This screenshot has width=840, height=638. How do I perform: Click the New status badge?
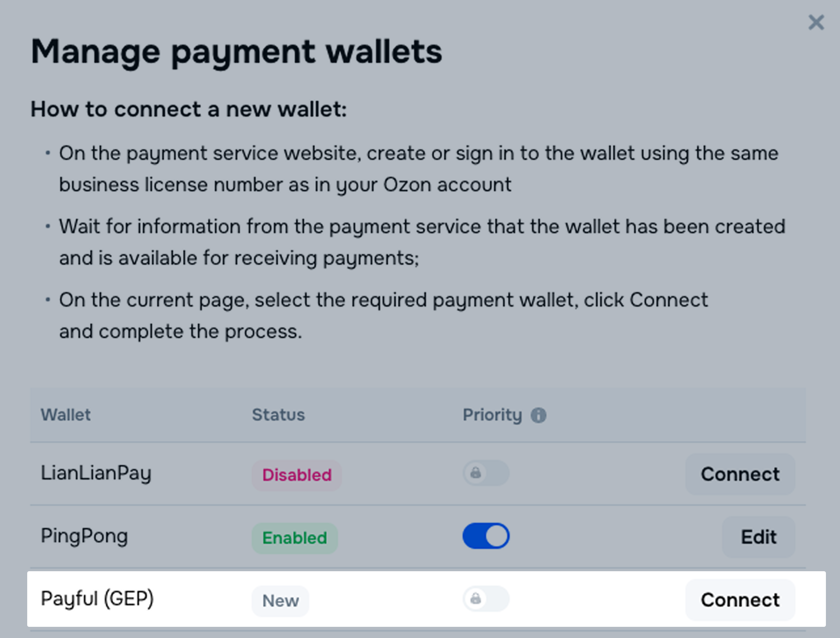pyautogui.click(x=280, y=601)
